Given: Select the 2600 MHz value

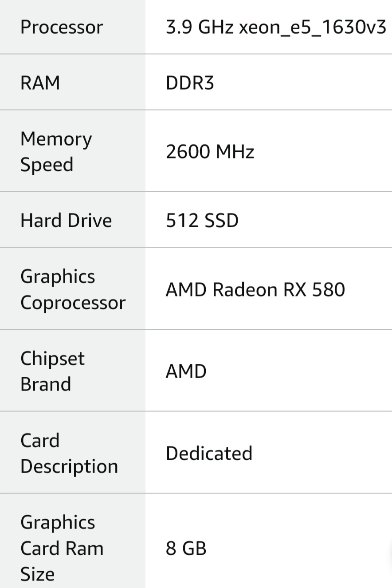Looking at the screenshot, I should coord(210,152).
